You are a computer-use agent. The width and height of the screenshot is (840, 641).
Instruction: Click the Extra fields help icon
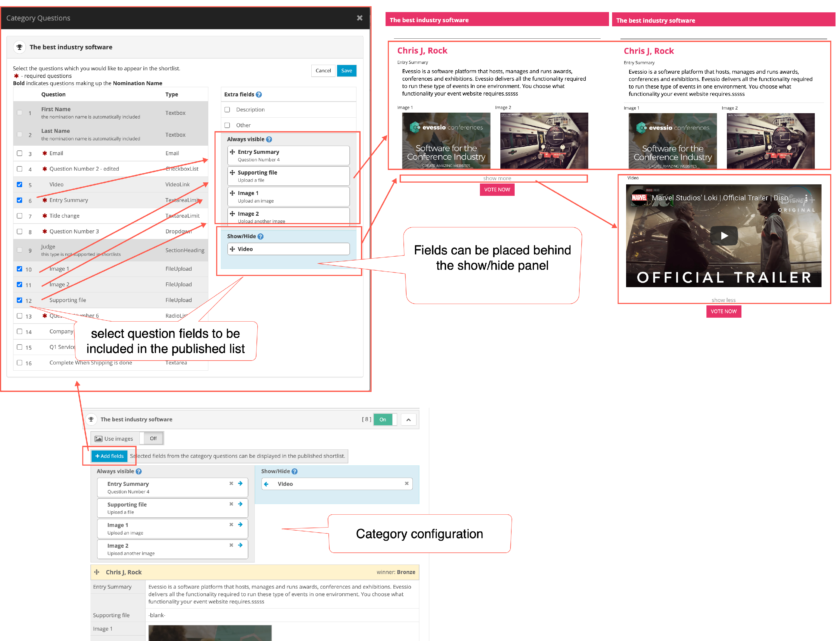tap(259, 95)
